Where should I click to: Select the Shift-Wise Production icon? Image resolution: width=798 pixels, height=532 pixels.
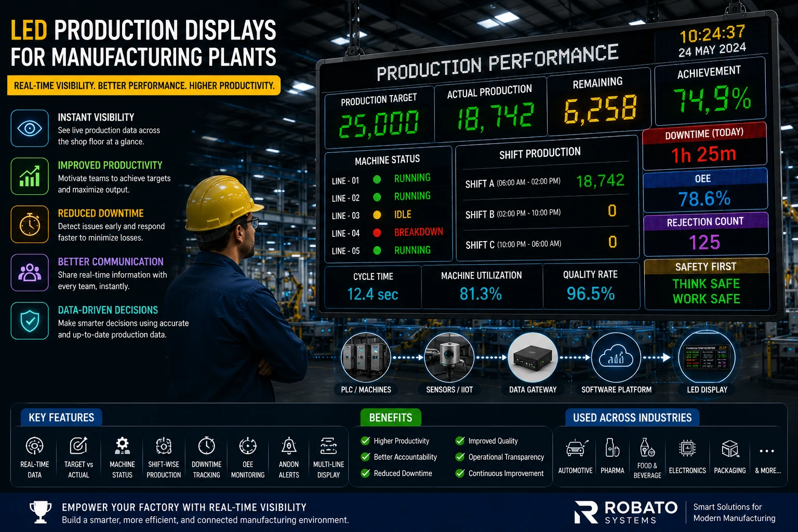pos(164,446)
